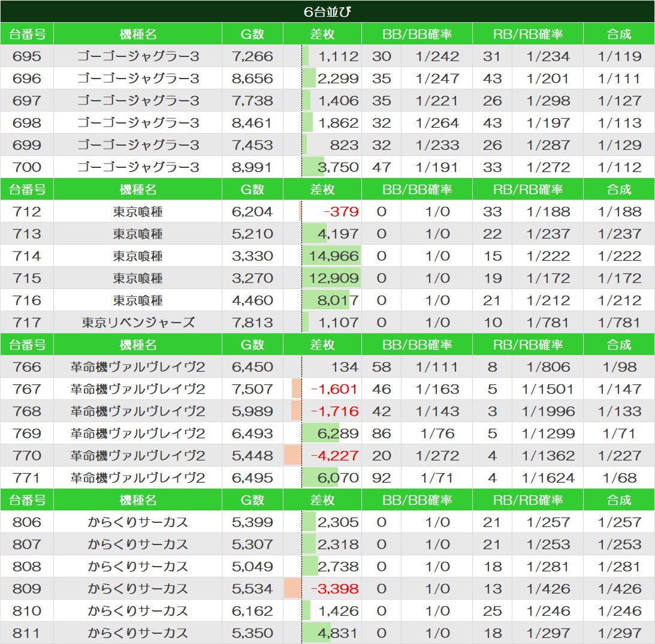Click G数 value 8,656

252,78
